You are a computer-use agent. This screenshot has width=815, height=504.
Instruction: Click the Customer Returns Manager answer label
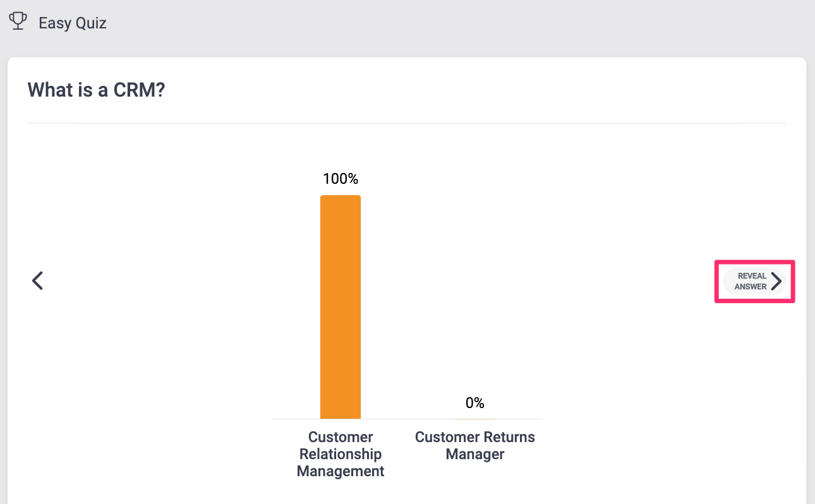pyautogui.click(x=474, y=445)
